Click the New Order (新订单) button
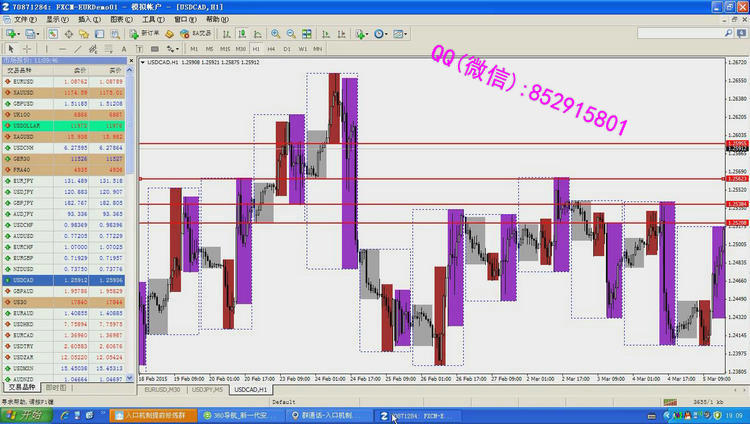This screenshot has height=424, width=750. [x=147, y=33]
